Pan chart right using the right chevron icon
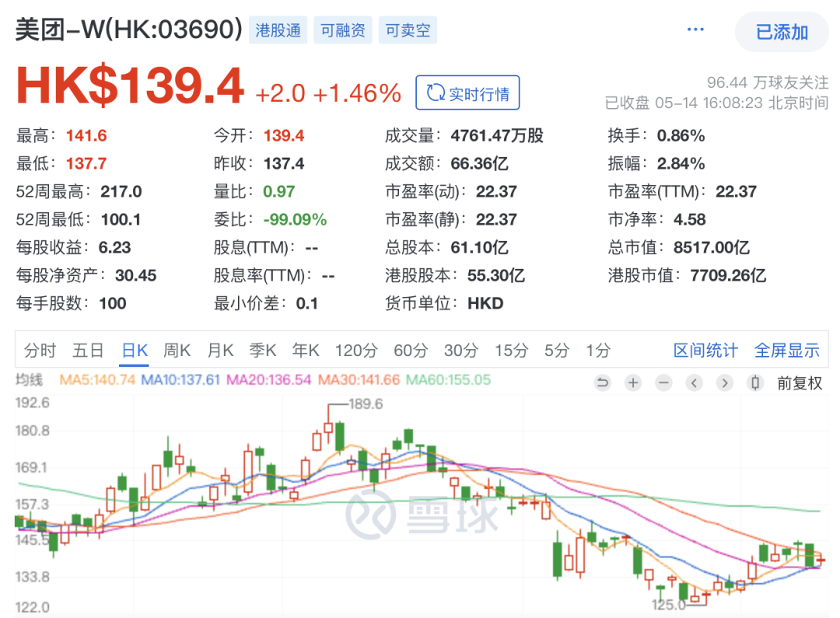840x618 pixels. point(724,382)
